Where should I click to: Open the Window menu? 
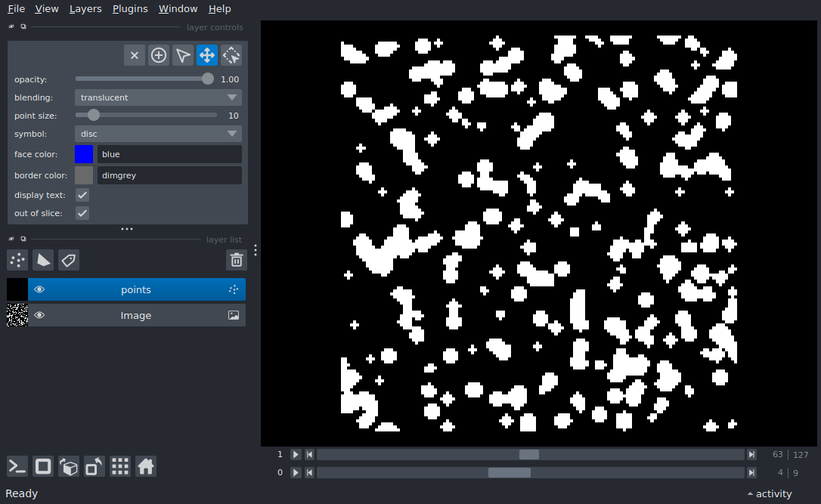pyautogui.click(x=178, y=9)
